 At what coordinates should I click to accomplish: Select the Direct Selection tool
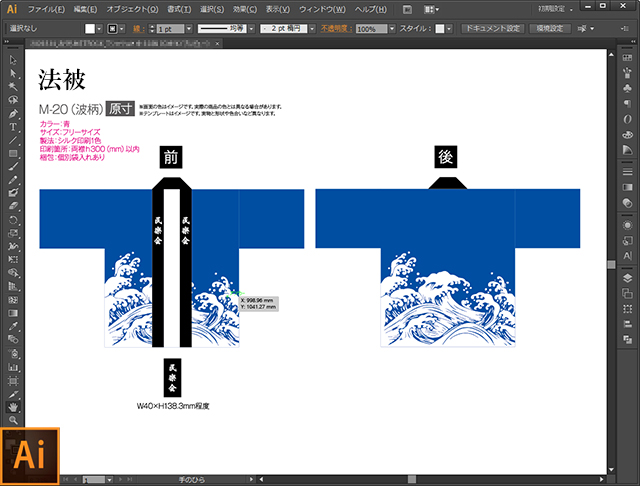click(13, 73)
